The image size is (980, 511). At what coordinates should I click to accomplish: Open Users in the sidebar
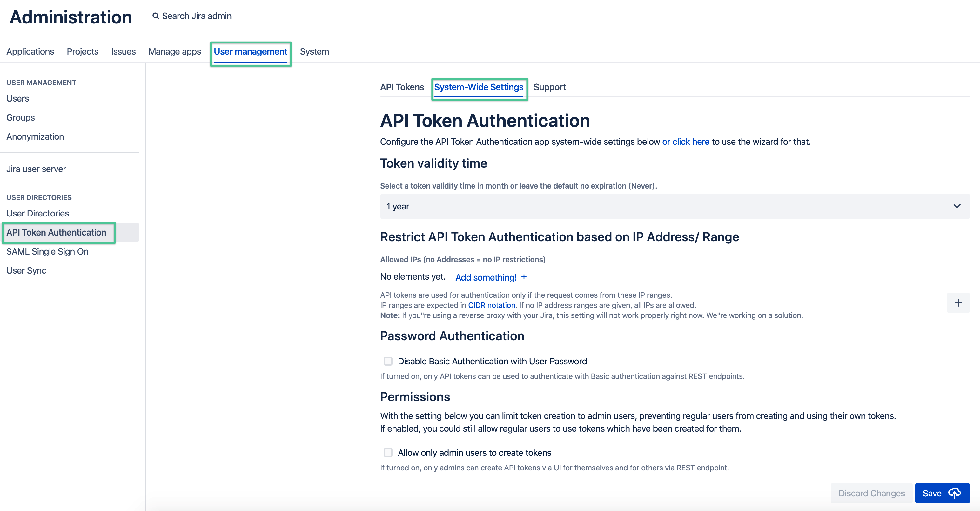[x=17, y=98]
